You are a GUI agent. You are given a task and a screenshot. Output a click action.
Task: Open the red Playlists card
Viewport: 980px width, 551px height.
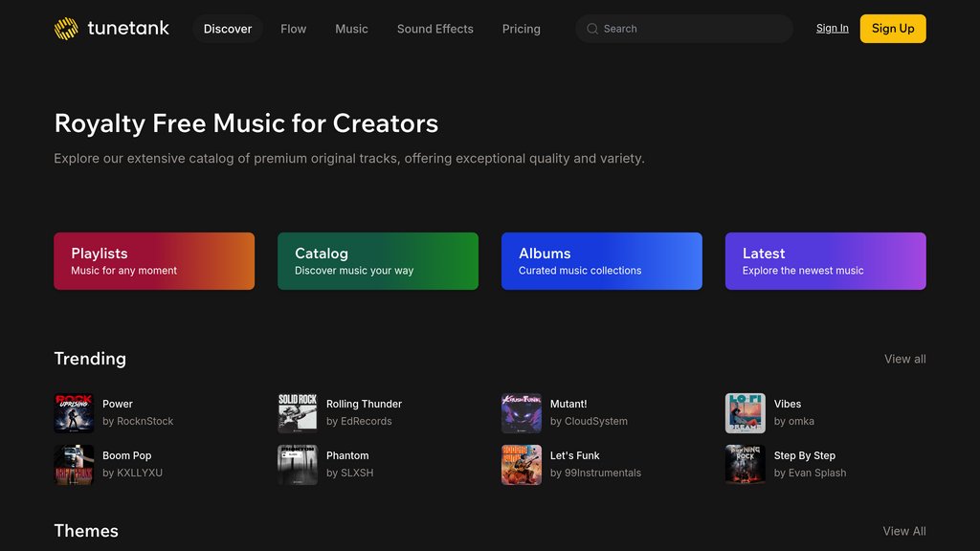point(154,261)
